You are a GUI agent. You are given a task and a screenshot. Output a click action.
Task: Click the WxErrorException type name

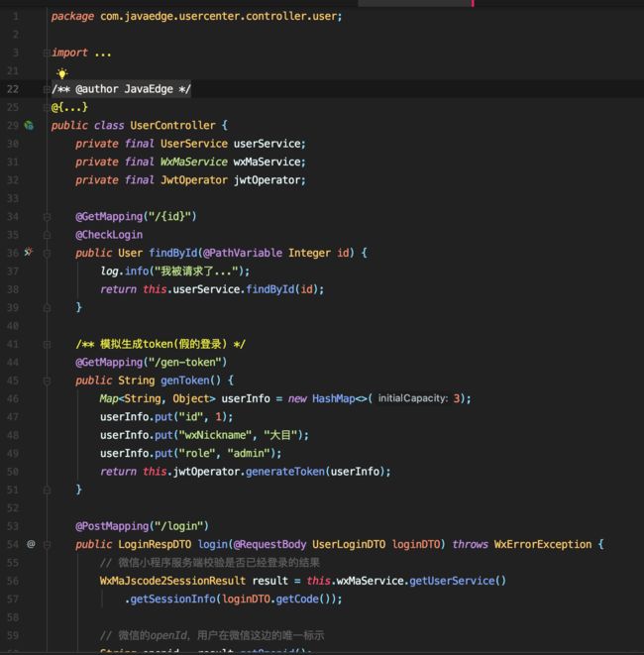(543, 544)
